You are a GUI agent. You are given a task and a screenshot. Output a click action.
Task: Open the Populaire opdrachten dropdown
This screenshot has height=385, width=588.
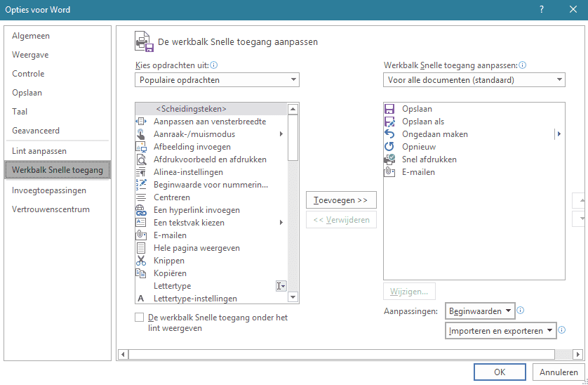pos(217,80)
